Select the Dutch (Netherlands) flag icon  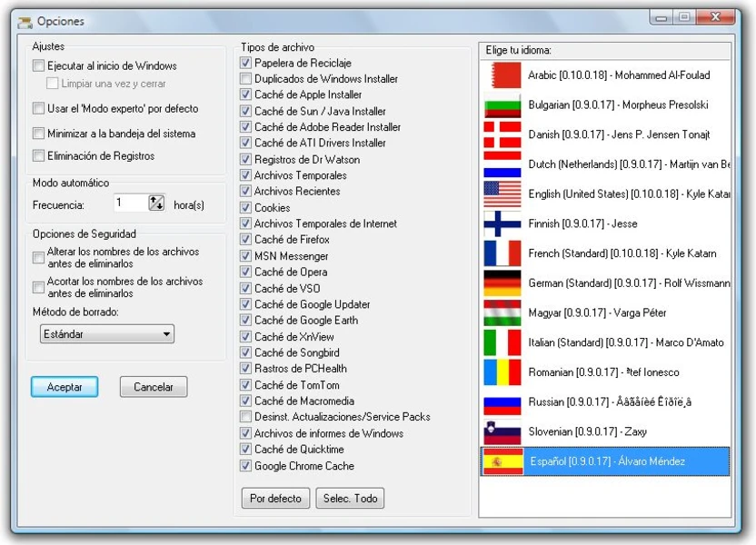pyautogui.click(x=502, y=163)
